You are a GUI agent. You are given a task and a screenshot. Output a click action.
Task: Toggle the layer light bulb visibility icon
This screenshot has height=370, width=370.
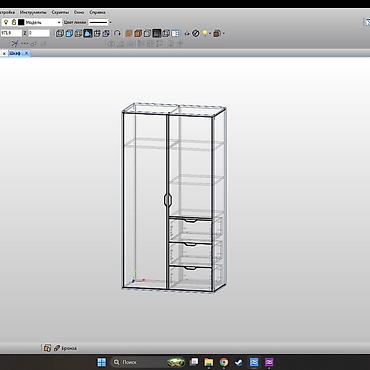pyautogui.click(x=6, y=22)
